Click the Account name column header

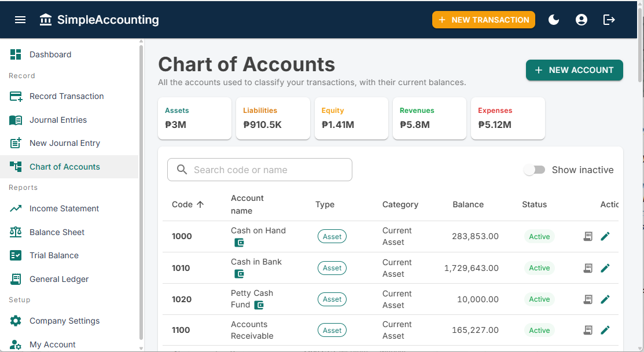click(247, 204)
